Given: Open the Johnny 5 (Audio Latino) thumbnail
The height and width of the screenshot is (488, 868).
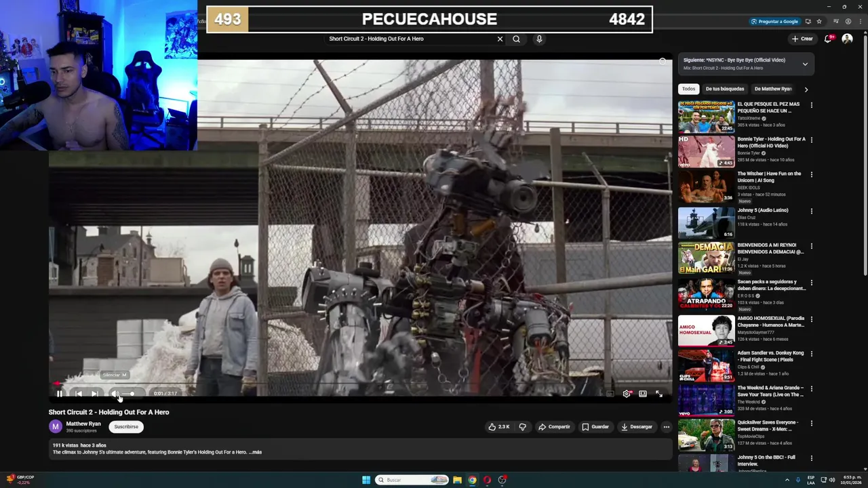Looking at the screenshot, I should (706, 223).
